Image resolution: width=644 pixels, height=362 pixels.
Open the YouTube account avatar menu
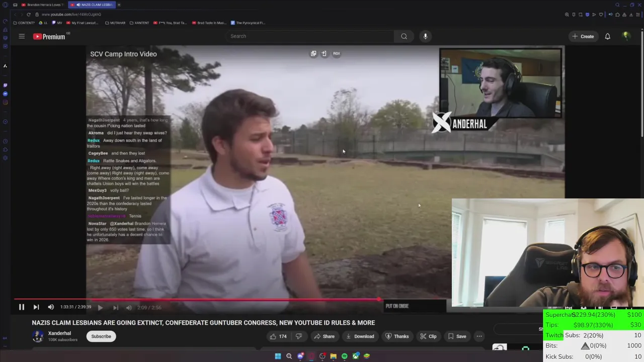tap(626, 36)
